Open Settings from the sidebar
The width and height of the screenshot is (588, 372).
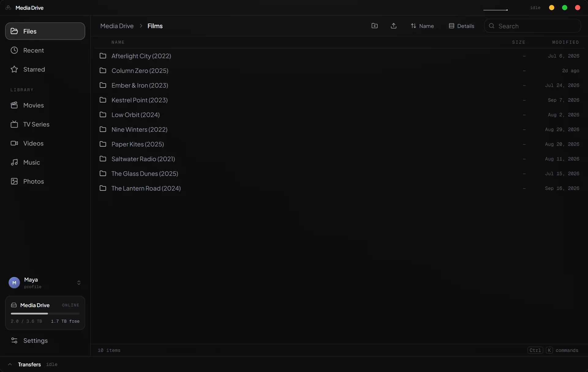45,340
